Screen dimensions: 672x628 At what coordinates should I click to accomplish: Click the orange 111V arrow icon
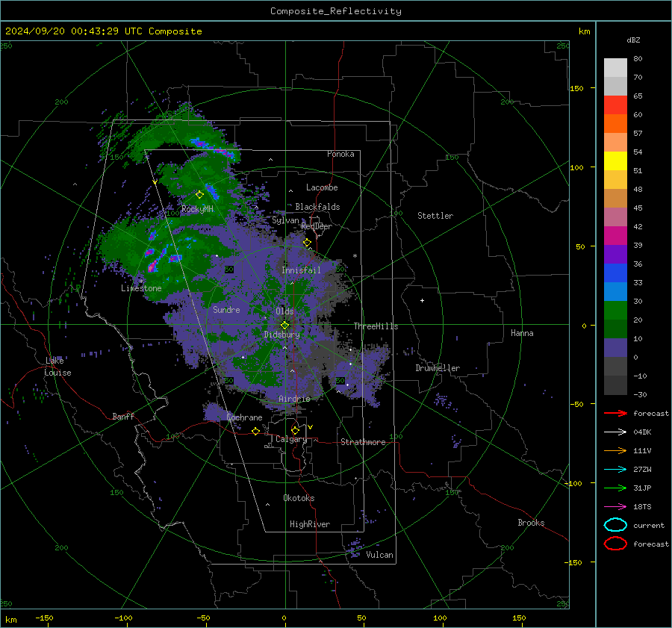point(615,450)
